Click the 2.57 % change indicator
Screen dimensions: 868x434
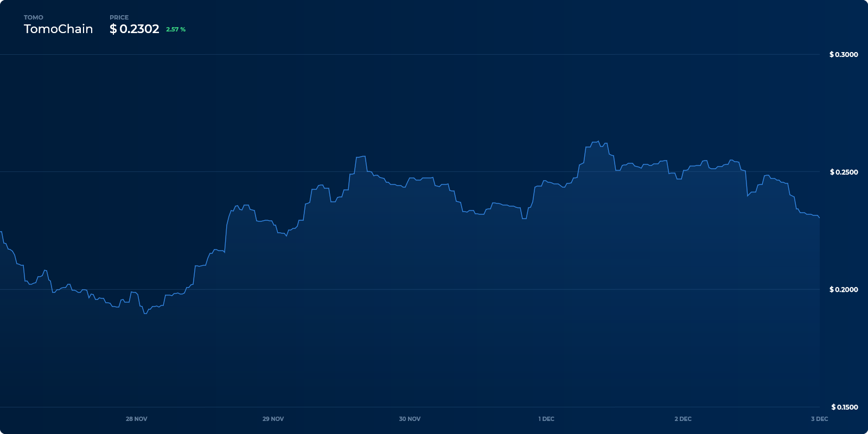[x=176, y=29]
